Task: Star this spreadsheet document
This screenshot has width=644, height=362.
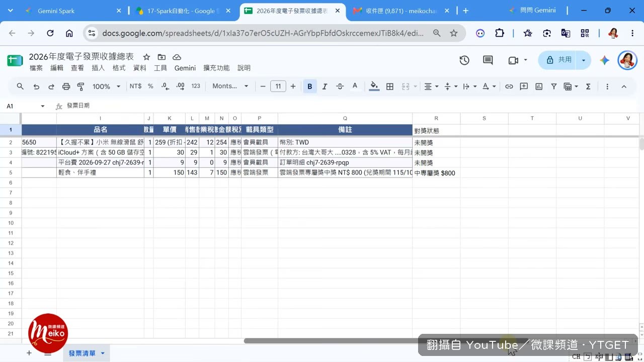Action: point(146,57)
